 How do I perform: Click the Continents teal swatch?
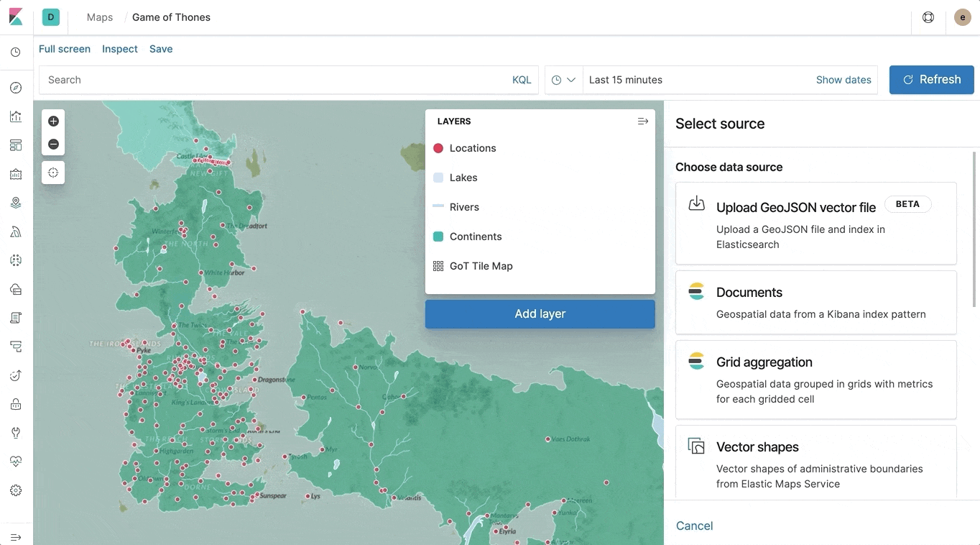[438, 237]
